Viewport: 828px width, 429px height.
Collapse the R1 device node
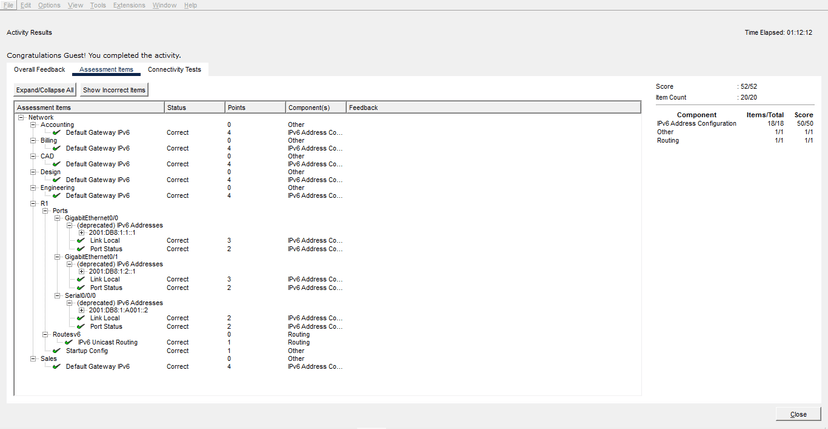point(33,203)
